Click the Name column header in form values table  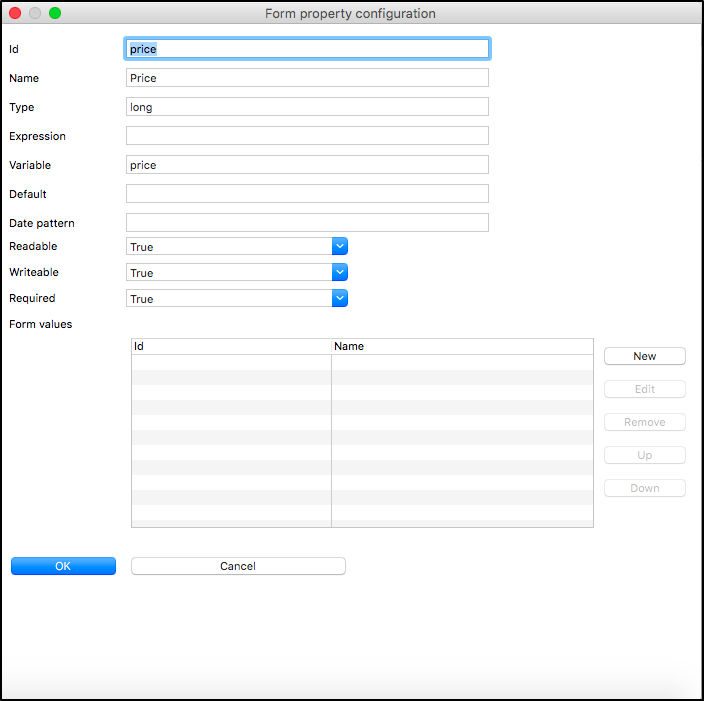pos(462,346)
